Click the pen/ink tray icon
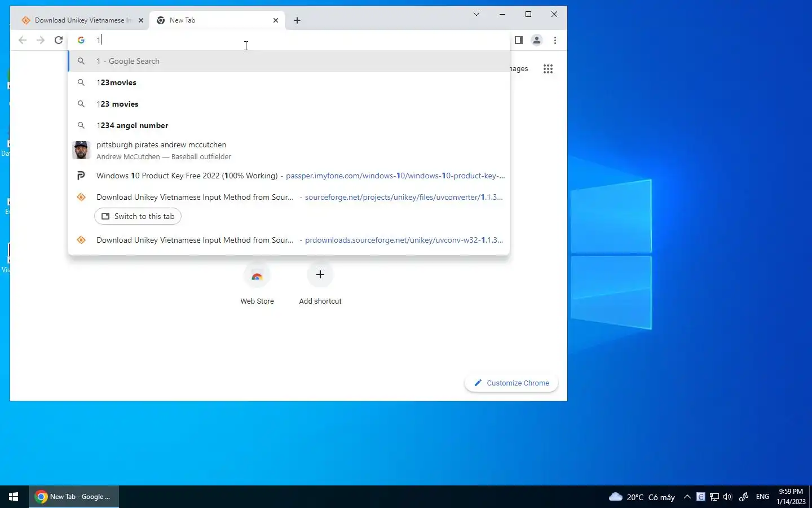 (x=744, y=497)
